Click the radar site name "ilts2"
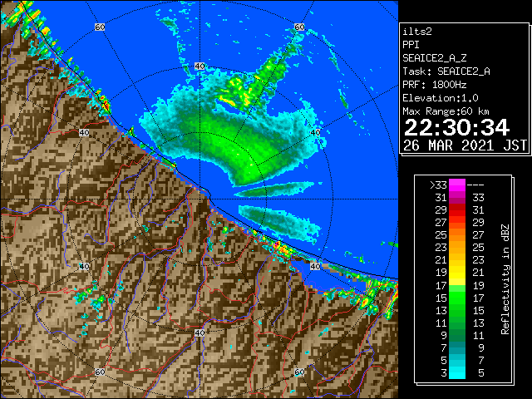 417,32
